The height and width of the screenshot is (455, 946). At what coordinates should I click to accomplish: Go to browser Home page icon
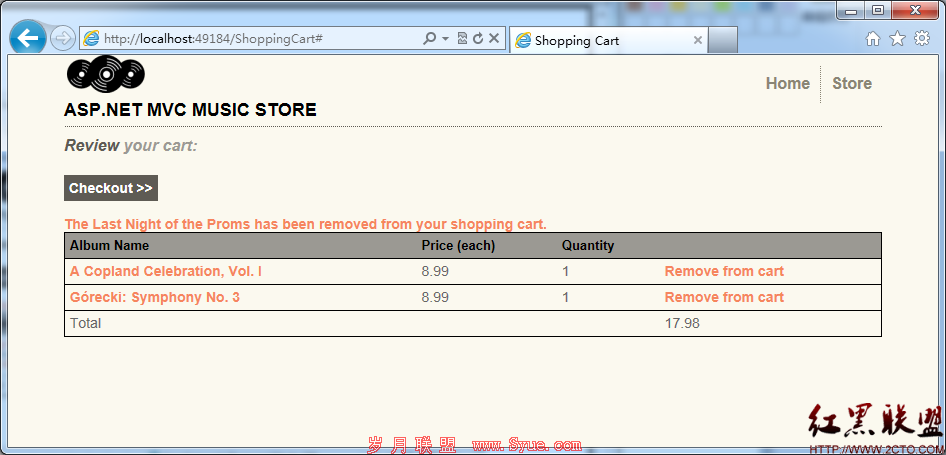coord(872,39)
